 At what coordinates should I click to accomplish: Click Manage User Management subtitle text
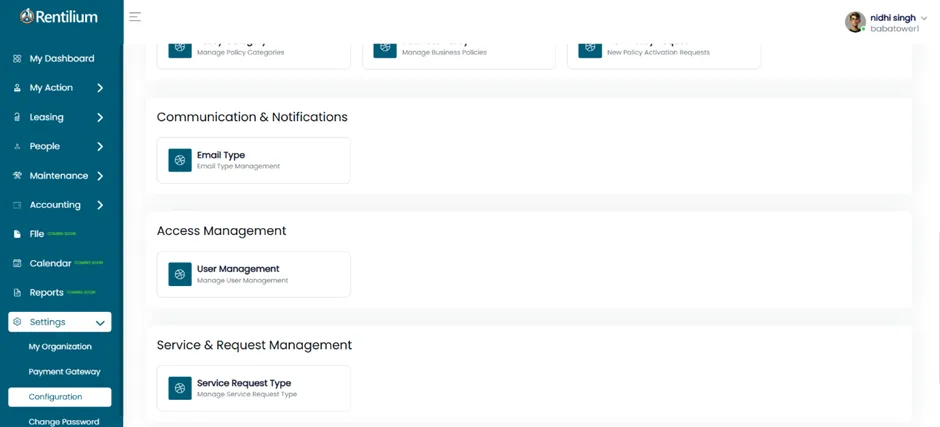pos(242,281)
